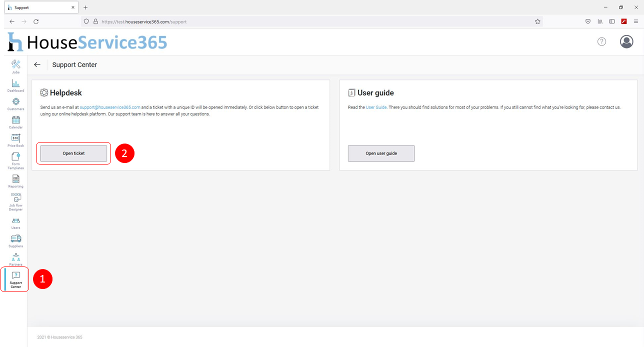Open the user profile avatar

[626, 41]
